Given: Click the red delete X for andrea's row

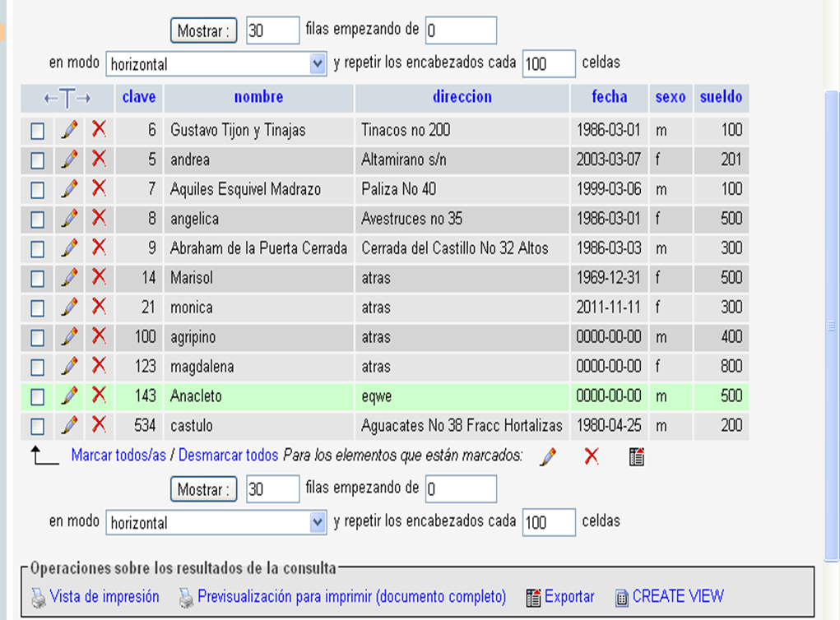Looking at the screenshot, I should 99,158.
